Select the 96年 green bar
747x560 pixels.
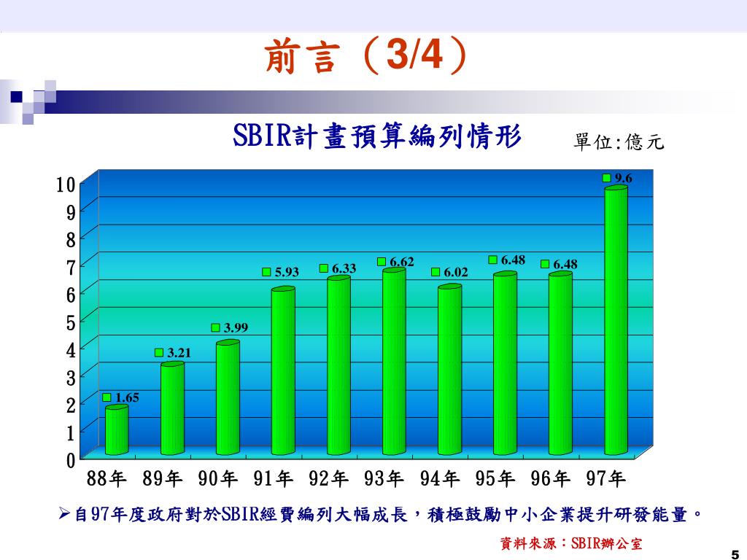[x=561, y=363]
